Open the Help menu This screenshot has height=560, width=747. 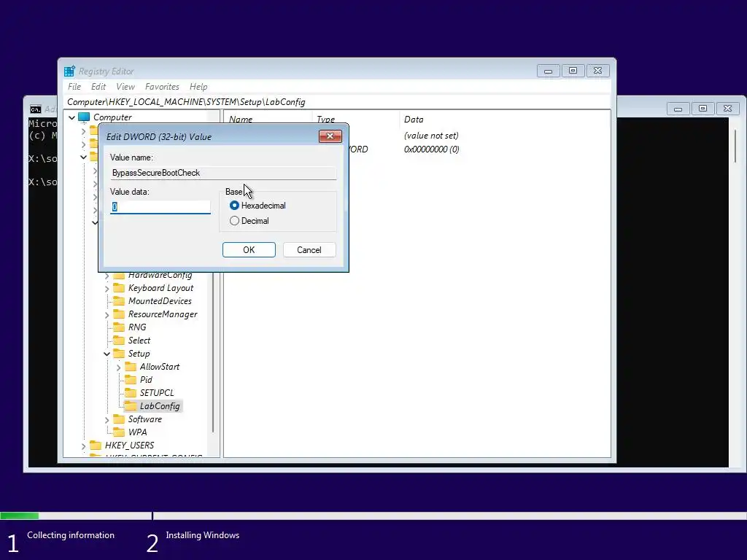(198, 87)
